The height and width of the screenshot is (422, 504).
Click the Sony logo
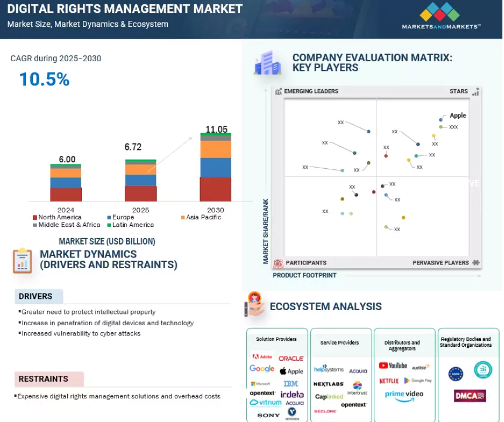pyautogui.click(x=268, y=415)
